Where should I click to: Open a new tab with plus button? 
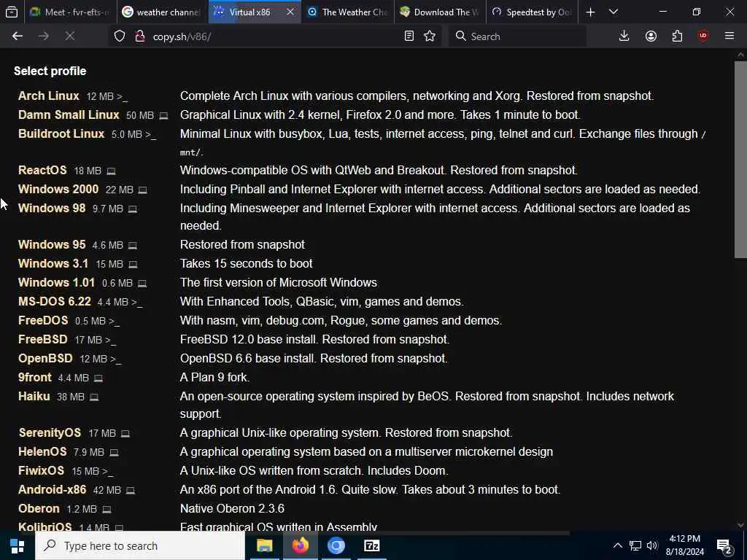point(590,12)
